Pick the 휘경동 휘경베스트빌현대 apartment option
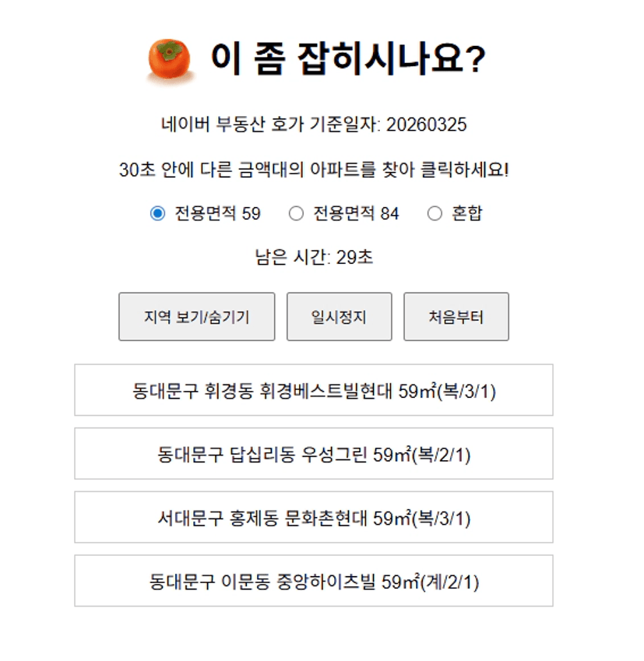This screenshot has width=644, height=661. [x=314, y=390]
